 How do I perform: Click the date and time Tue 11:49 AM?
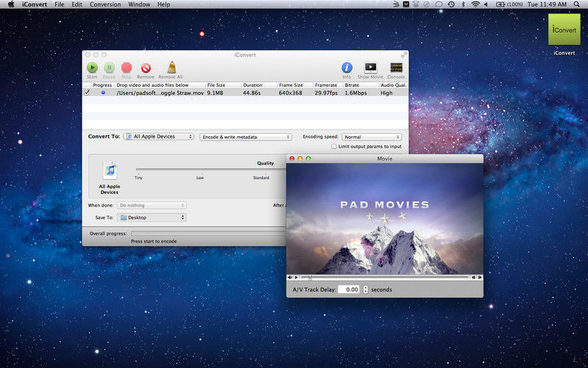547,4
